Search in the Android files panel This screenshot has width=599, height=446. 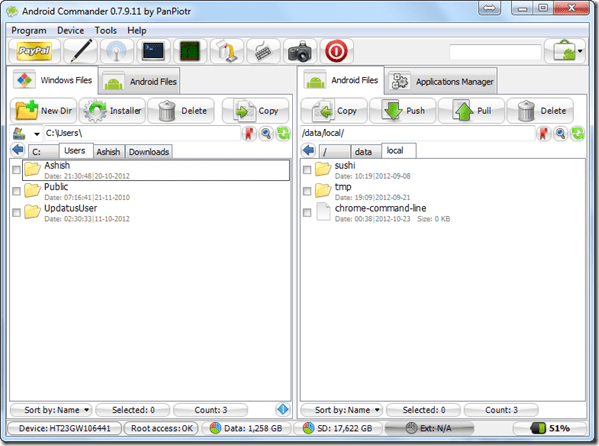pos(560,133)
